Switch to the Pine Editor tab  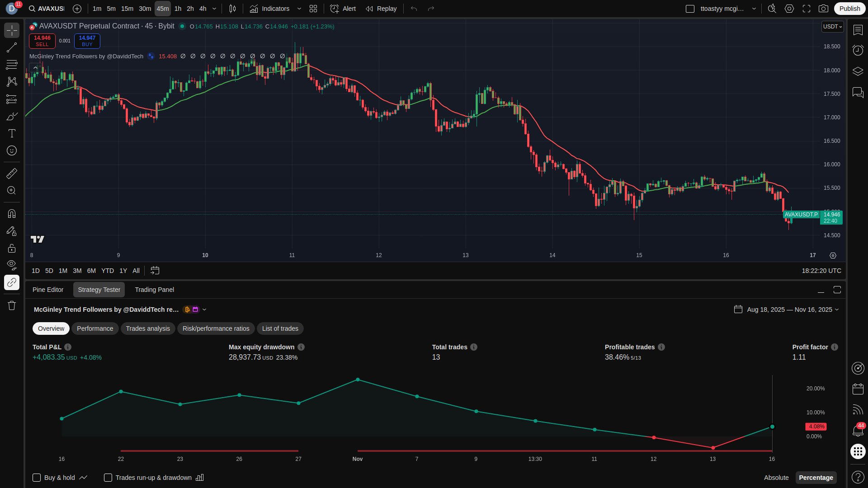(48, 290)
